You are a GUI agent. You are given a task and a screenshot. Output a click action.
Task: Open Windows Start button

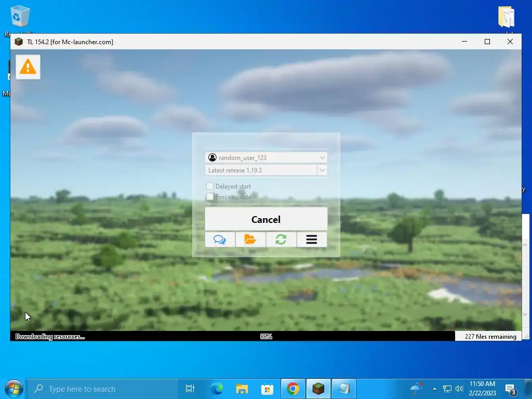[x=14, y=389]
